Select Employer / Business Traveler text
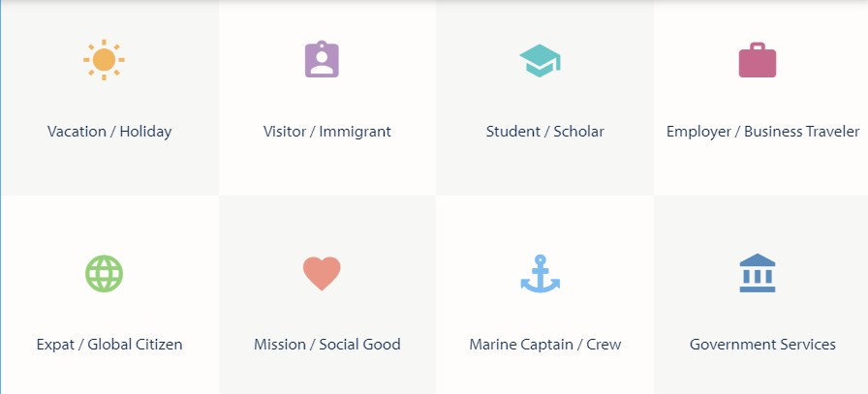Screen dimensions: 868x394 762,132
